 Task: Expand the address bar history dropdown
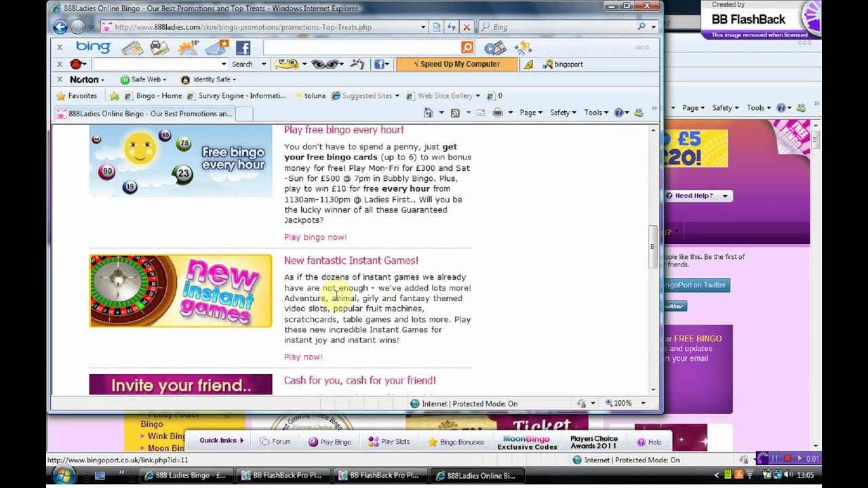pos(423,27)
